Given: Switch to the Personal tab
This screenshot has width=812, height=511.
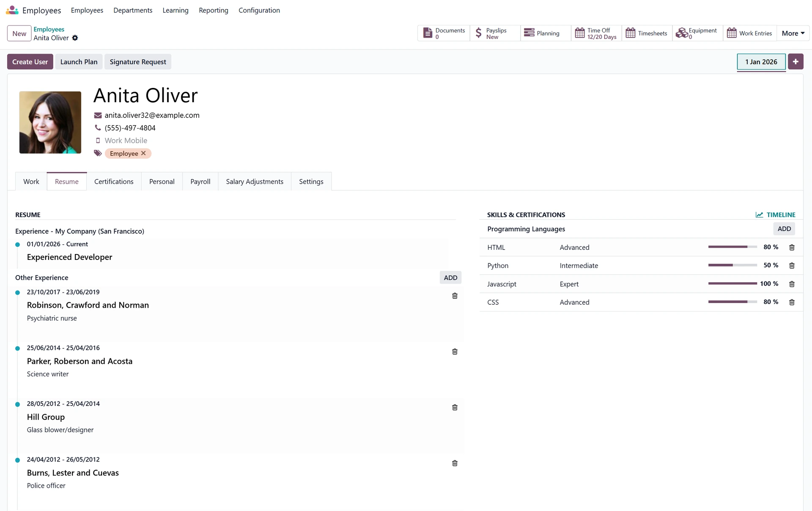Looking at the screenshot, I should (x=162, y=181).
